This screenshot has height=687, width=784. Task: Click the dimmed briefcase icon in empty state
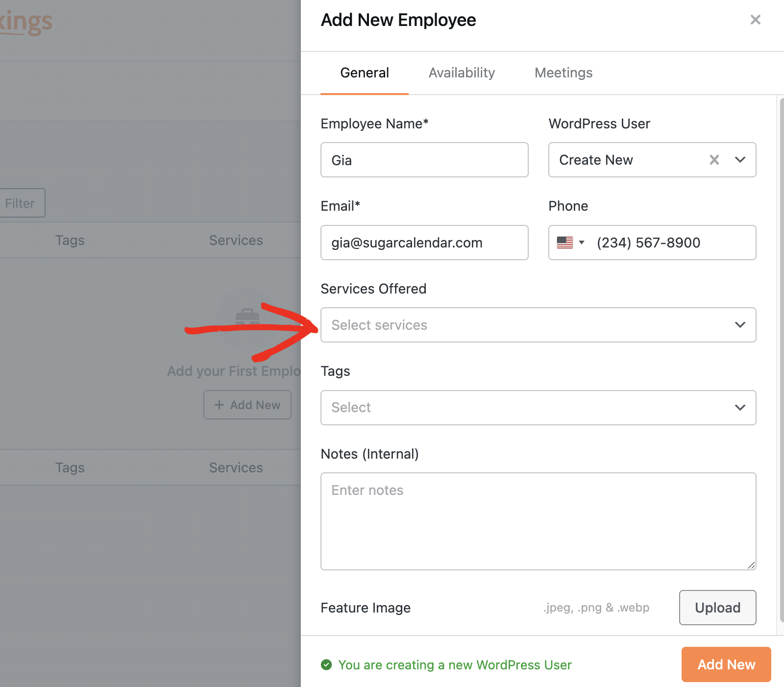tap(247, 317)
